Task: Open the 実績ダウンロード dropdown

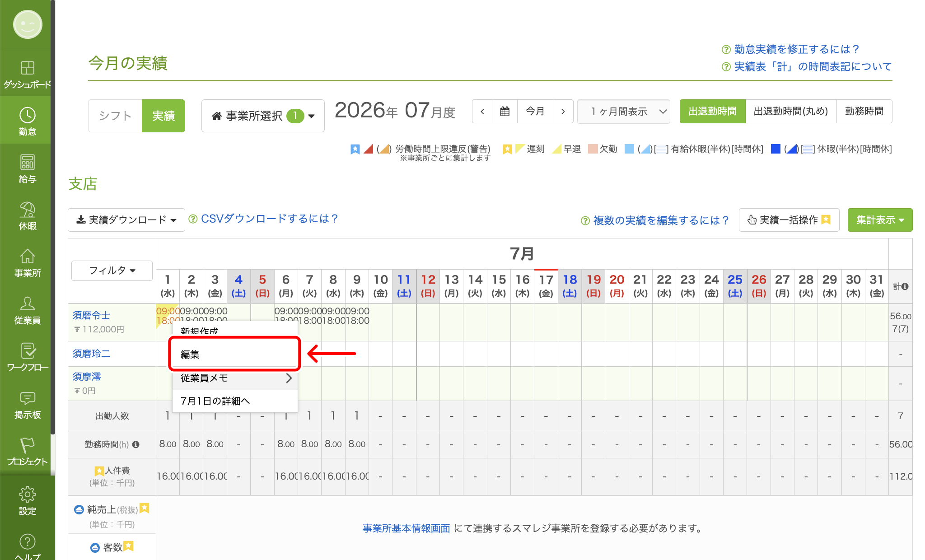Action: 126,220
